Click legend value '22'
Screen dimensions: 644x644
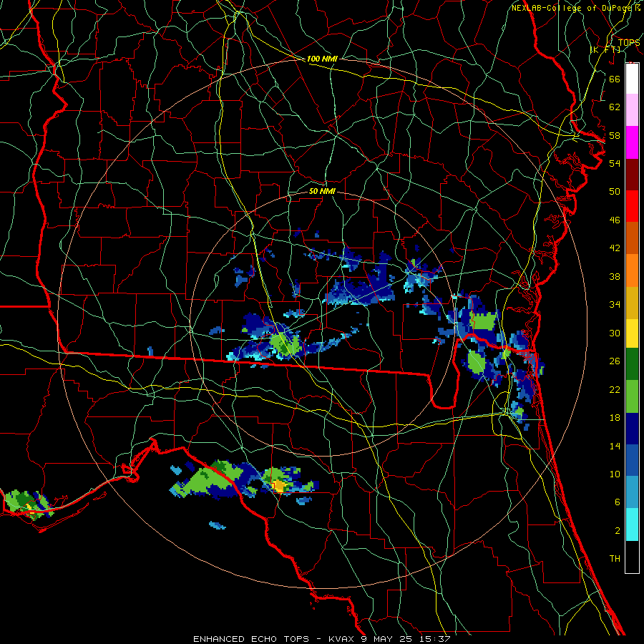(x=615, y=389)
